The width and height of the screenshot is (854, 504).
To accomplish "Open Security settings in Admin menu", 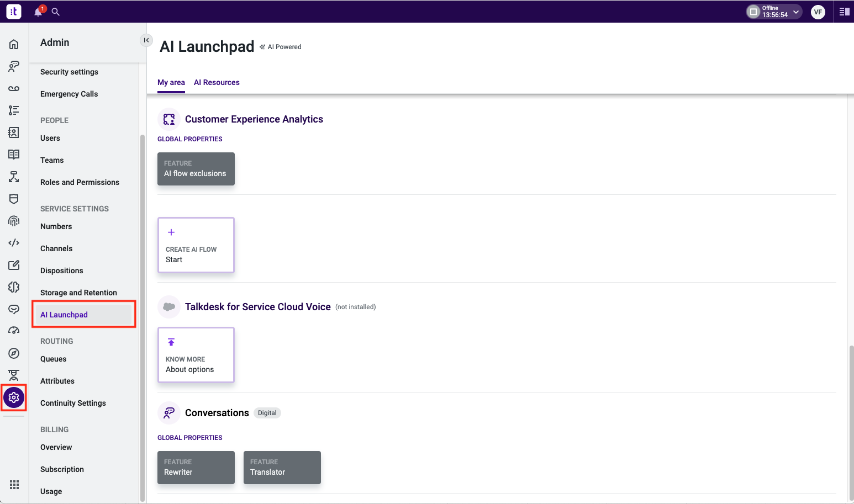I will 69,72.
